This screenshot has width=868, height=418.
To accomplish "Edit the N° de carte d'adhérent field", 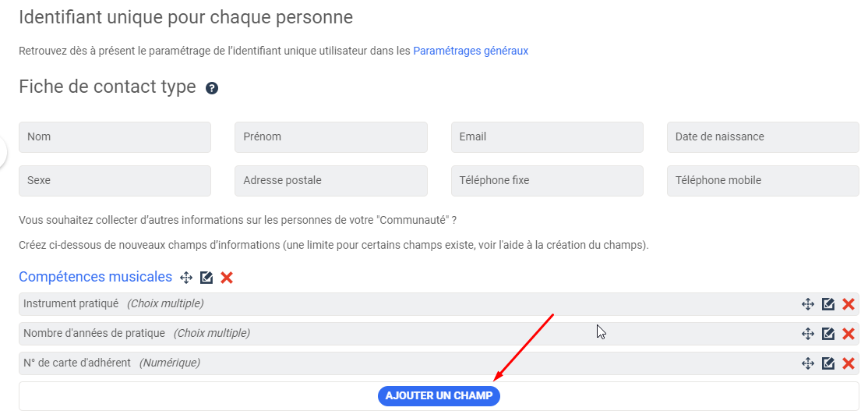I will coord(828,363).
